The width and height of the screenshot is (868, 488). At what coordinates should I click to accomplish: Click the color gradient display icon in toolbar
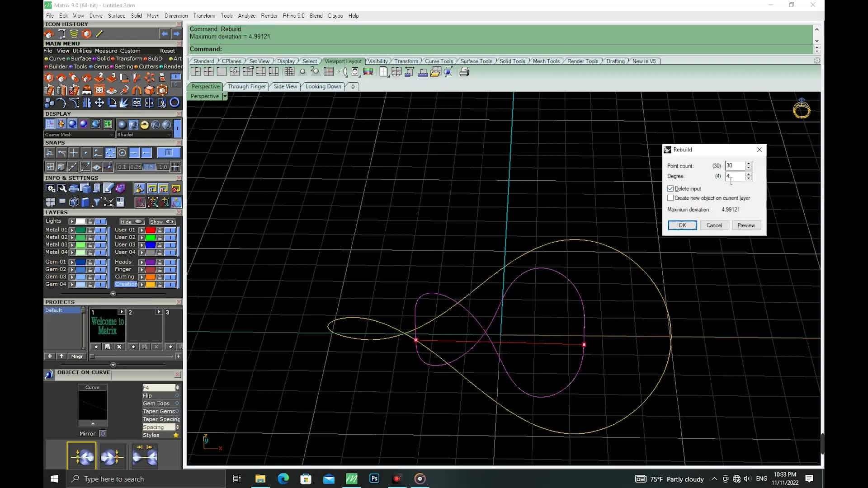(x=368, y=72)
